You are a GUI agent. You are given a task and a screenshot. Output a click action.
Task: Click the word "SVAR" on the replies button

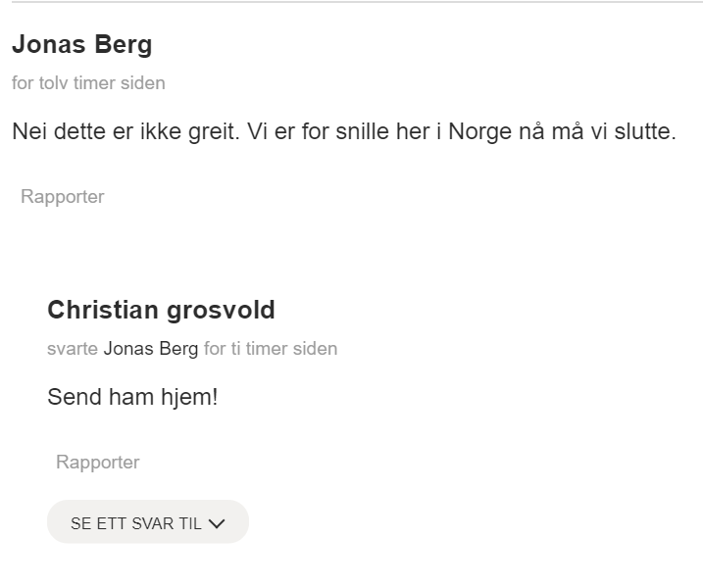point(153,523)
